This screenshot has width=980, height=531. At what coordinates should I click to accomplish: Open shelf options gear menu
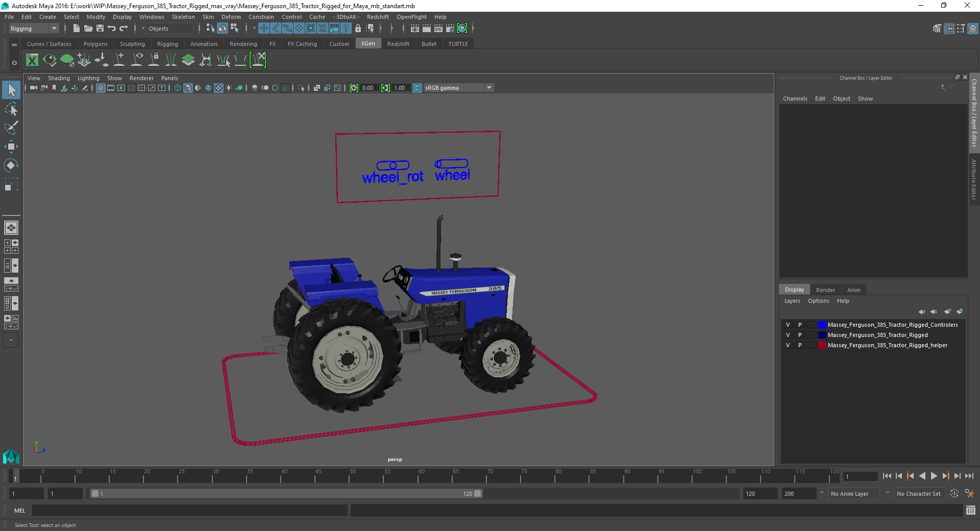(14, 63)
